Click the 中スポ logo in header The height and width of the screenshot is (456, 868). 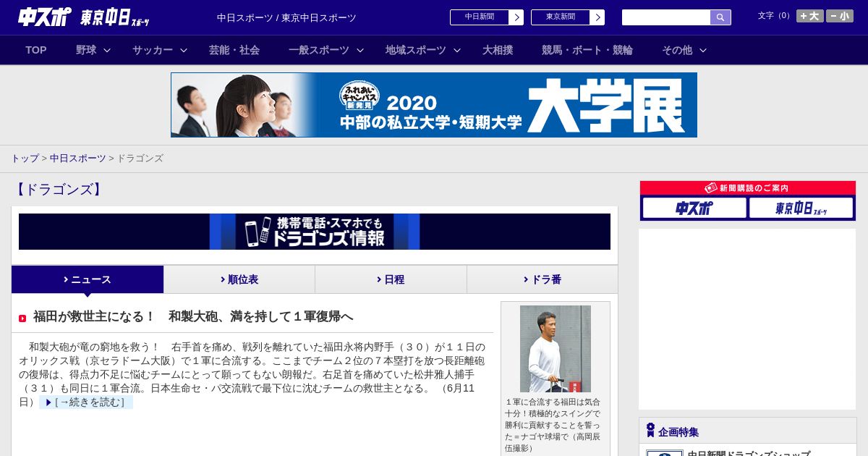45,17
